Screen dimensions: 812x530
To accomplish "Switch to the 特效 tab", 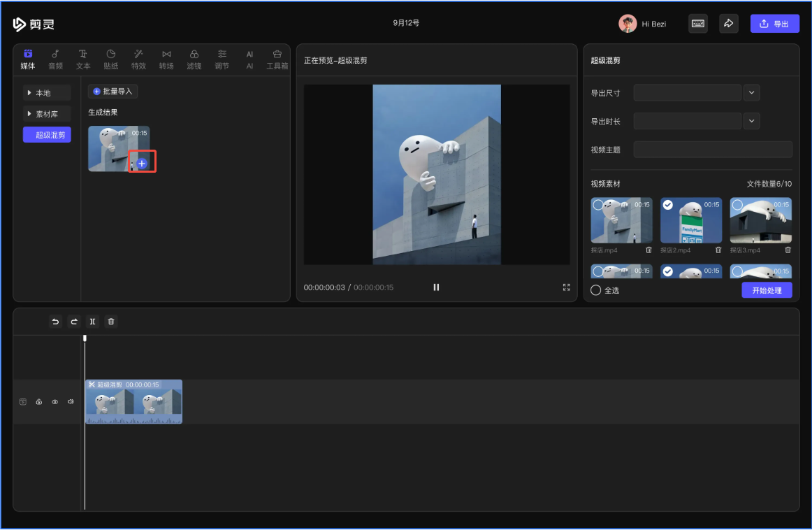I will point(138,59).
